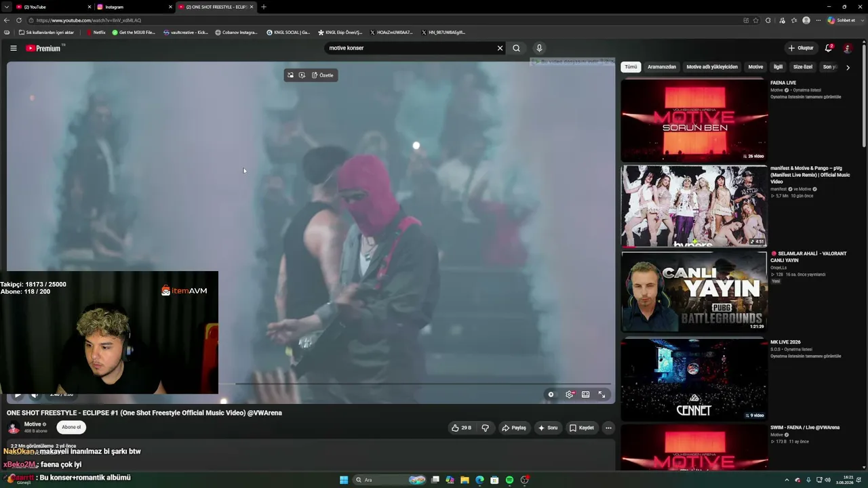Click the taskbar 'Ara' search box
The image size is (868, 488).
[390, 480]
